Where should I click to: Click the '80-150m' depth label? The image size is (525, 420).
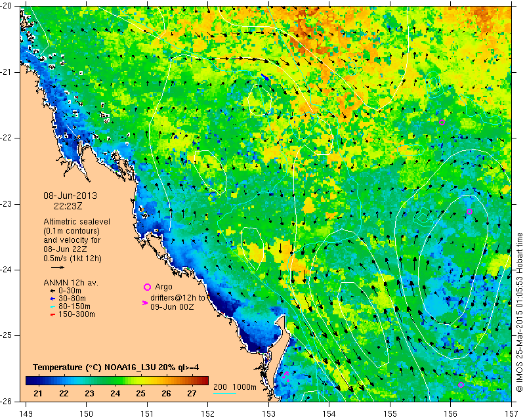(74, 306)
